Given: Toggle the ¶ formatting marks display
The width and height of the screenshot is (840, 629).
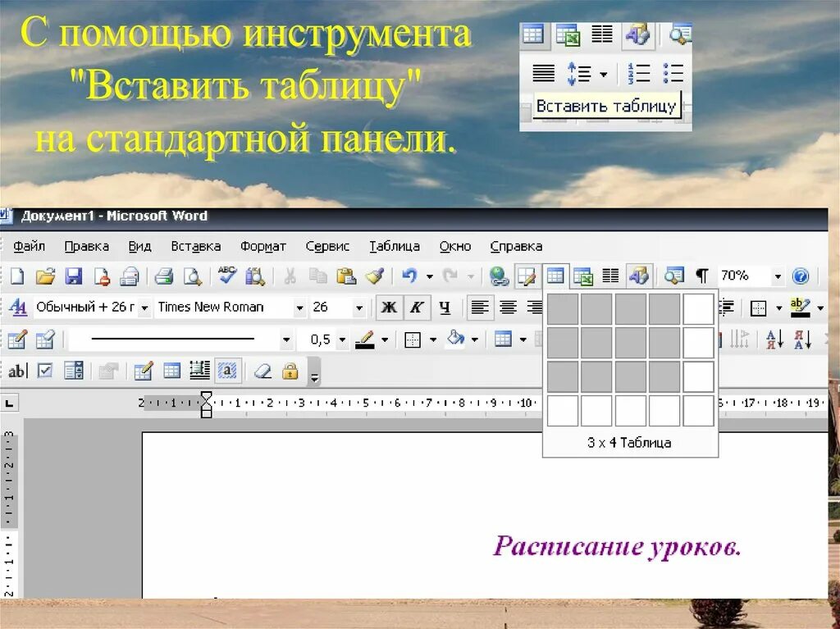Looking at the screenshot, I should (702, 276).
